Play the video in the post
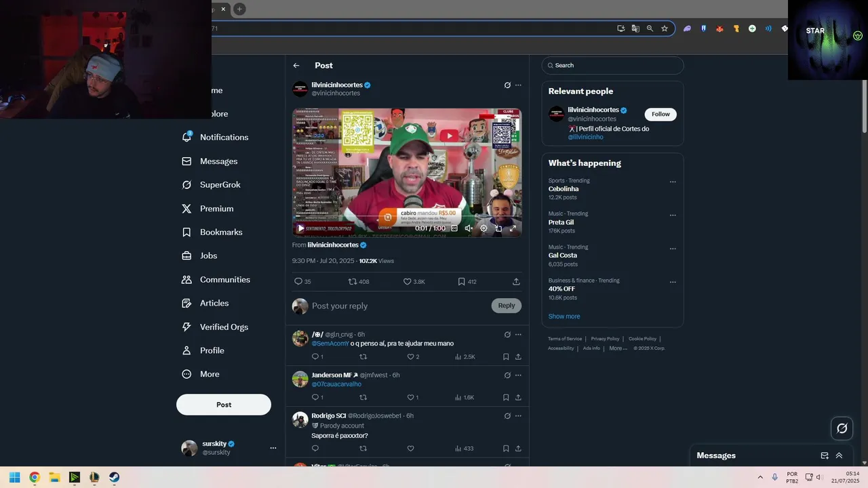Screen dimensions: 868x488 (300, 228)
